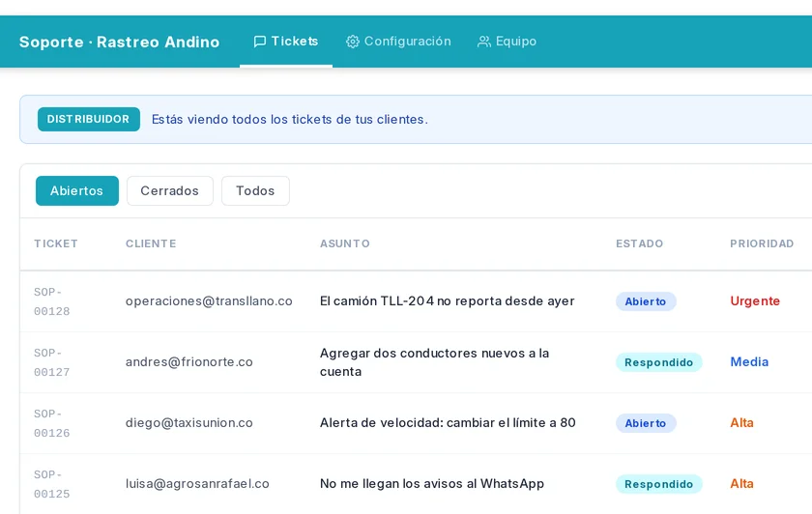
Task: Click the Equipo people icon
Action: click(x=484, y=42)
